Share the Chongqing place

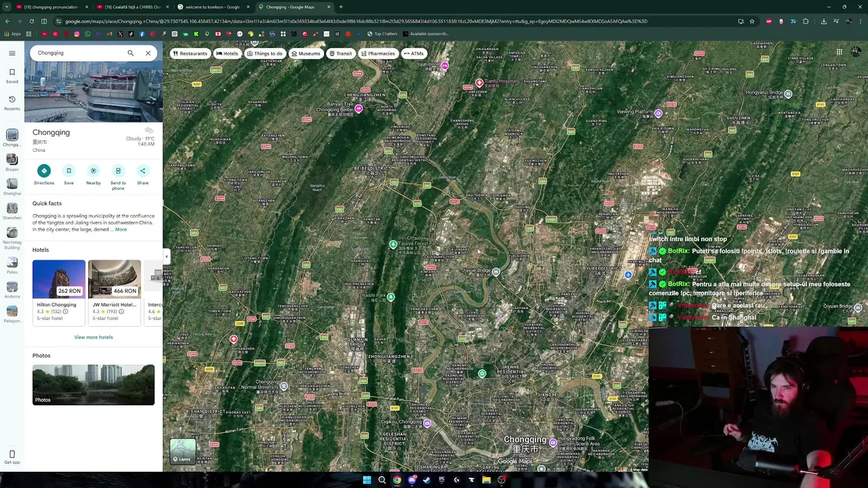pos(142,175)
